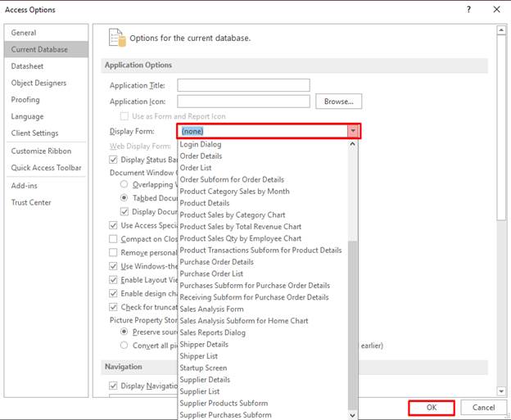Select Purchases Subform for Purchase Order Details
This screenshot has height=420, width=511.
(x=263, y=286)
